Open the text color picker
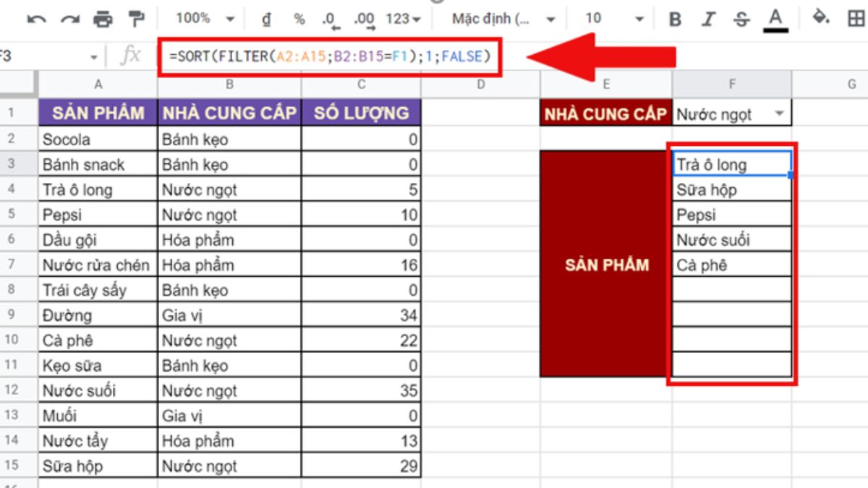The image size is (868, 488). (x=774, y=18)
